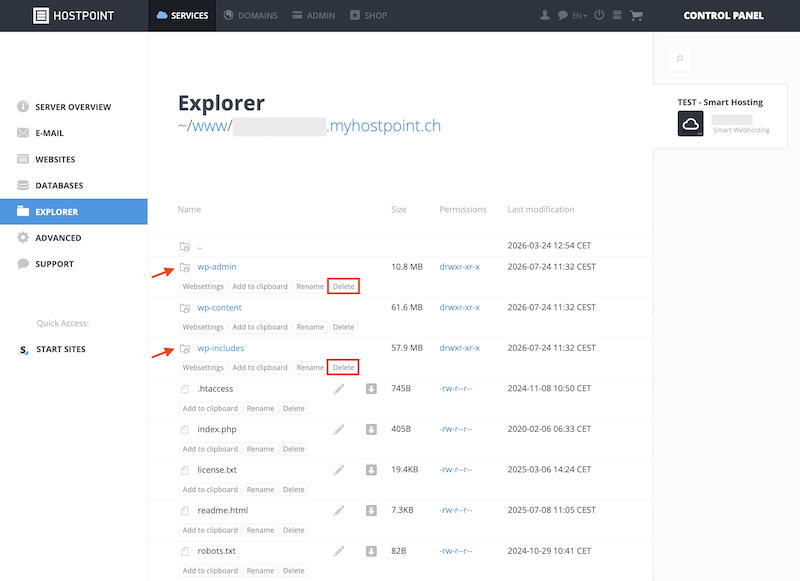800x581 pixels.
Task: Click the wp-content folder icon
Action: coord(185,308)
